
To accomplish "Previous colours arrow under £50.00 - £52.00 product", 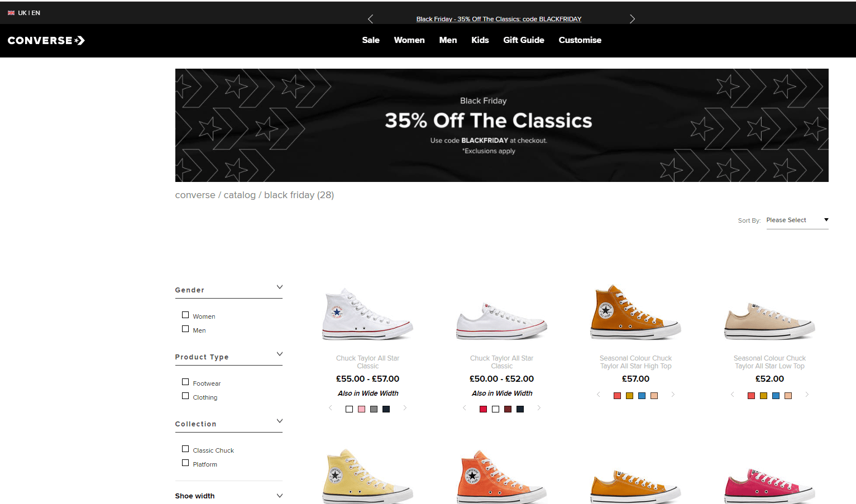I will pos(465,408).
